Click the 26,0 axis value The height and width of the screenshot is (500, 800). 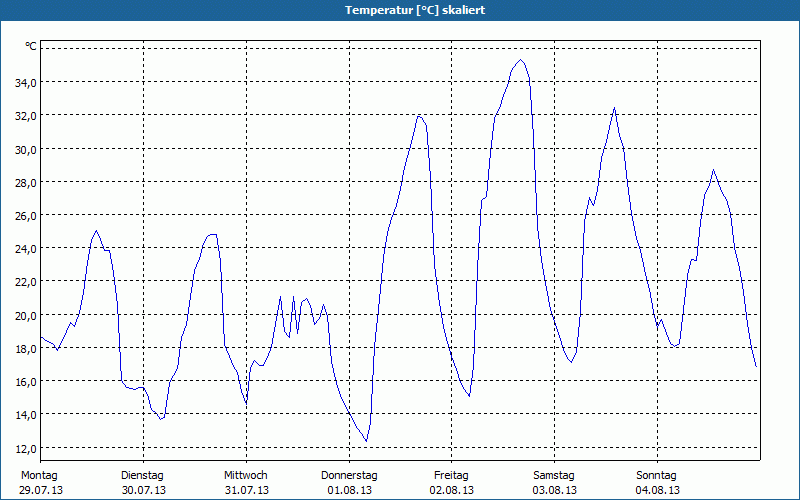[x=26, y=216]
